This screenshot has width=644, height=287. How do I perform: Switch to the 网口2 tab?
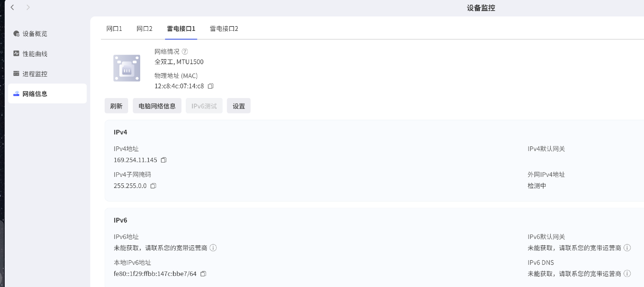pos(144,29)
